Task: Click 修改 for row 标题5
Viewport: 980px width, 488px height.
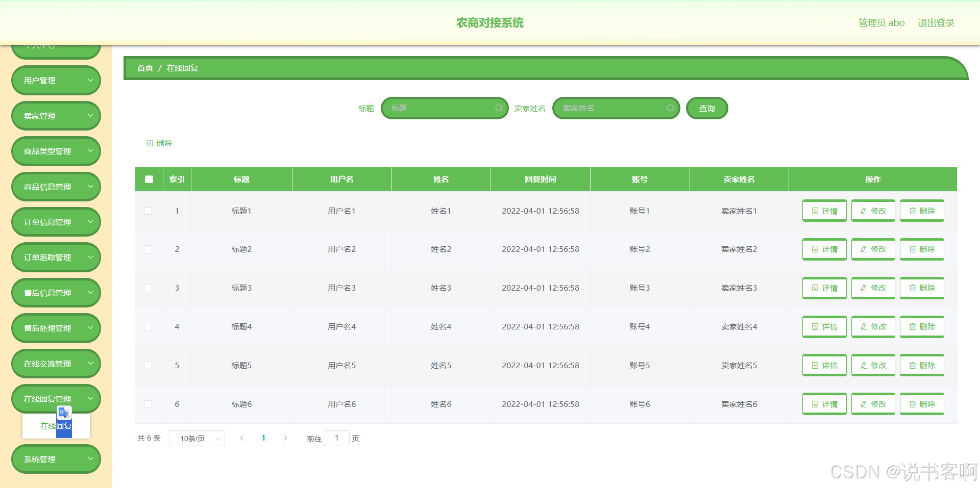Action: [x=873, y=365]
